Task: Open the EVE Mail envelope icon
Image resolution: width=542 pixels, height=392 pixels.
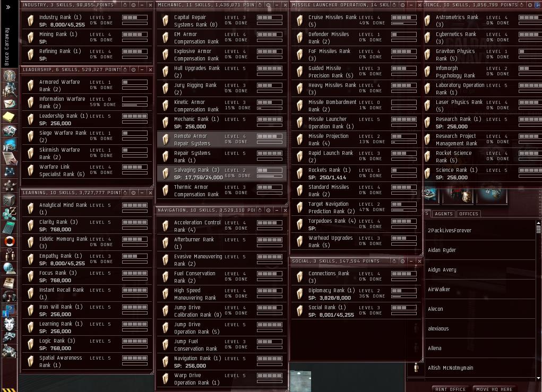Action: pyautogui.click(x=10, y=103)
